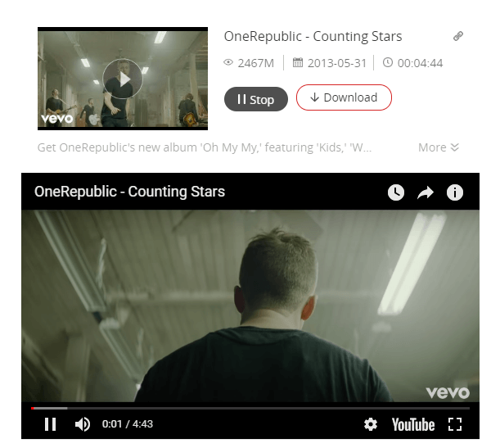500x448 pixels.
Task: Pause the playing video
Action: click(x=51, y=424)
